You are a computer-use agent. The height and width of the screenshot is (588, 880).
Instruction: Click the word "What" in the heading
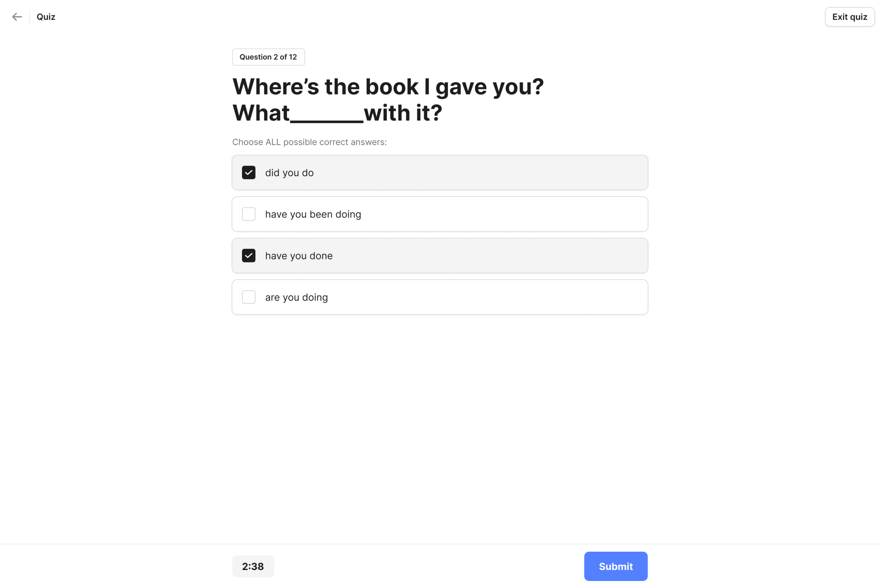click(261, 113)
